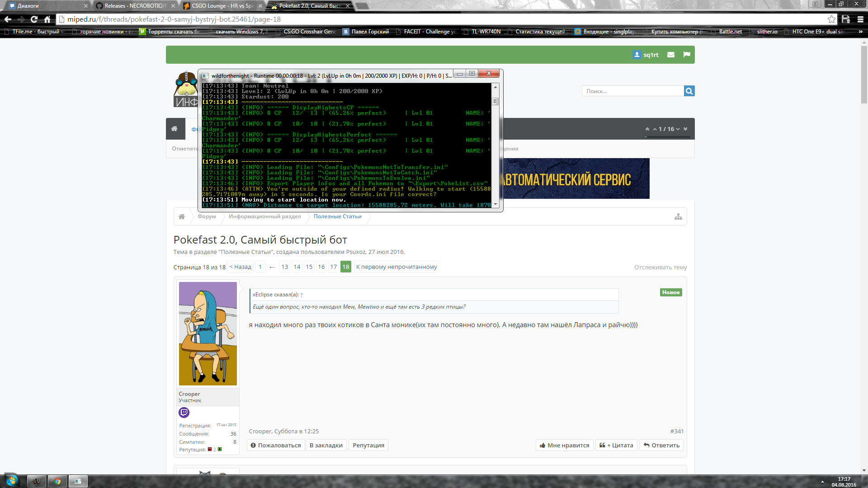This screenshot has width=868, height=488.
Task: Open the inbox envelope icon
Action: (671, 55)
